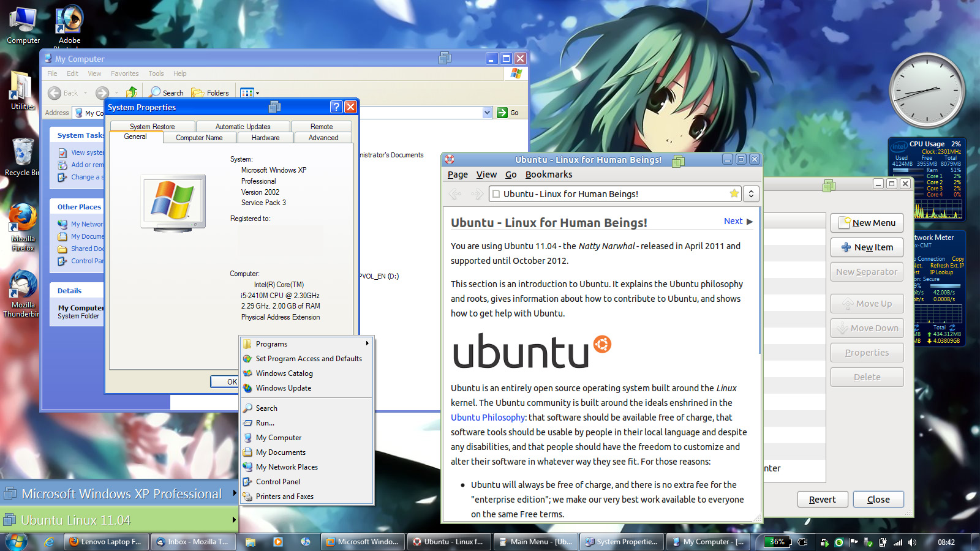Click Add or remove programs task link

pyautogui.click(x=81, y=165)
